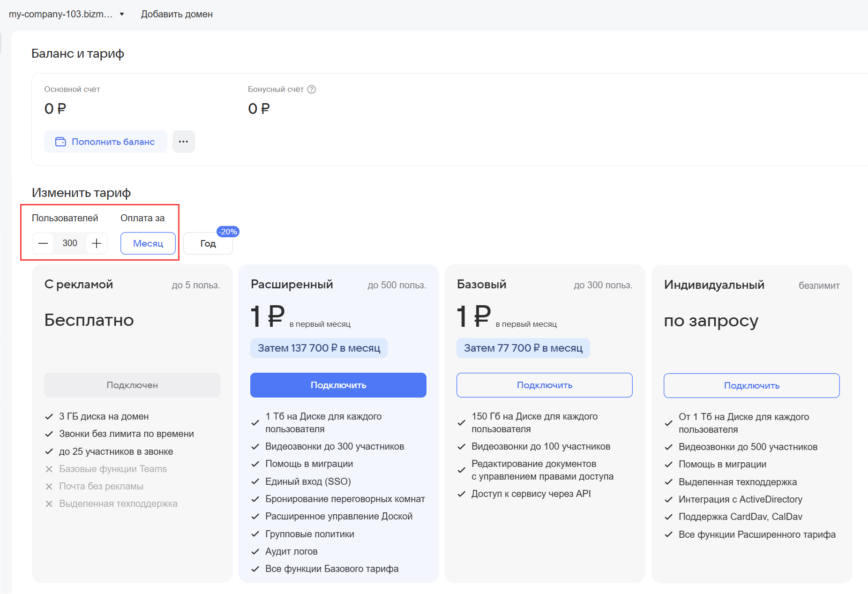Click the wallet icon in Пополнить баланс
The image size is (868, 594).
pos(60,142)
